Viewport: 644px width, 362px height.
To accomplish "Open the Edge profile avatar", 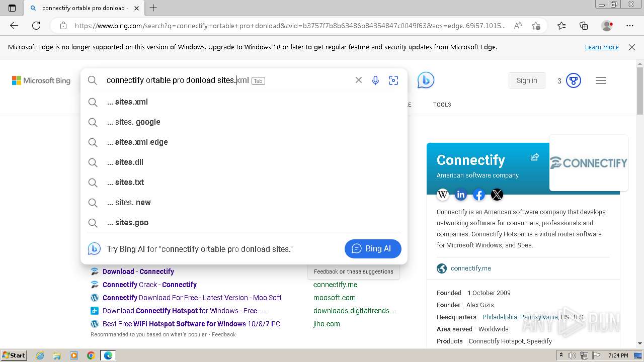I will coord(607,26).
